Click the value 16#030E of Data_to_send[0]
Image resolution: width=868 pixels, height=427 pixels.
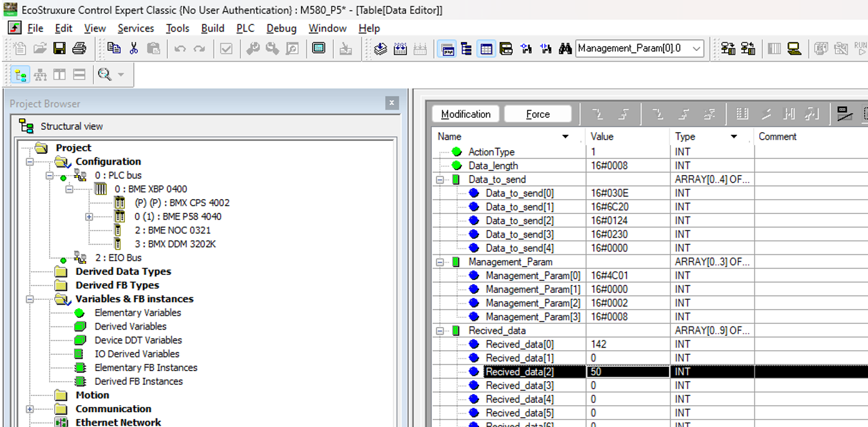tap(610, 193)
